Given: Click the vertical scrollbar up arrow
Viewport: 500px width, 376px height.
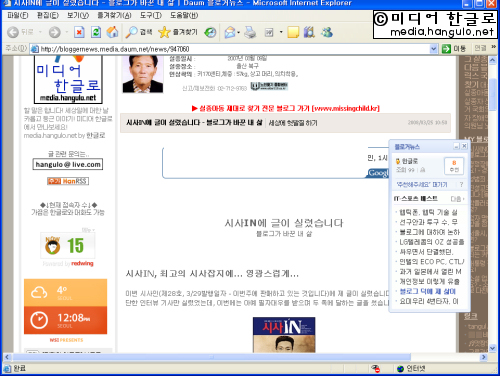Looking at the screenshot, I should click(493, 60).
